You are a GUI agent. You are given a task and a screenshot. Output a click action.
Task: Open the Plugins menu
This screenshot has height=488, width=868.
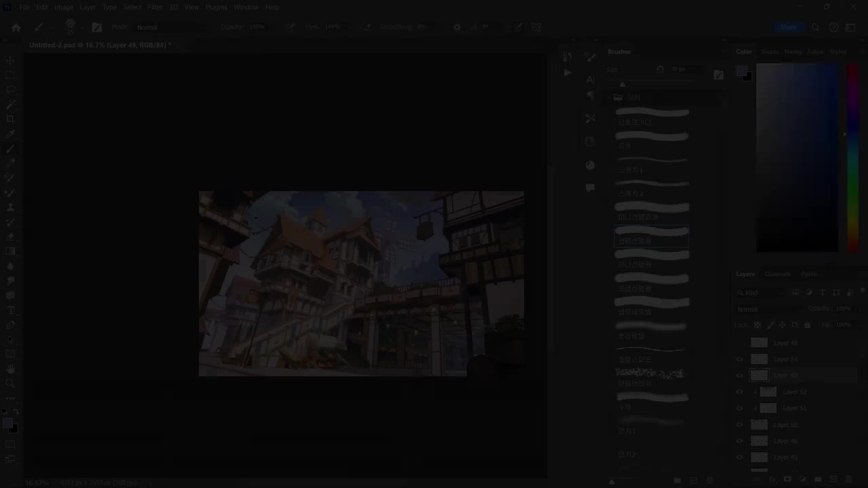(216, 7)
